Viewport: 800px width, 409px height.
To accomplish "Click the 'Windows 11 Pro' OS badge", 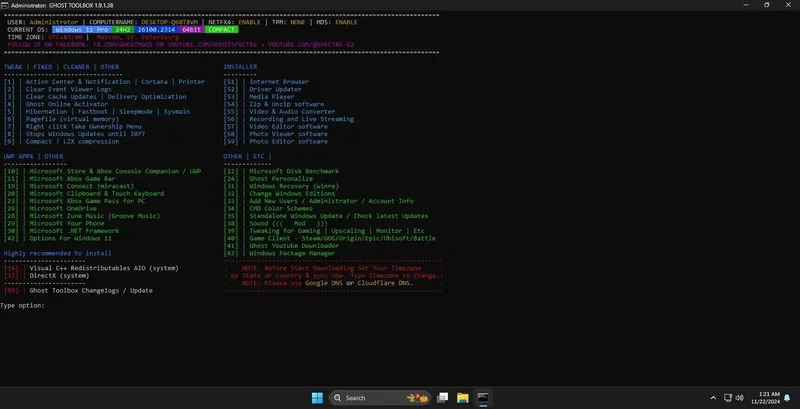I will pos(82,30).
